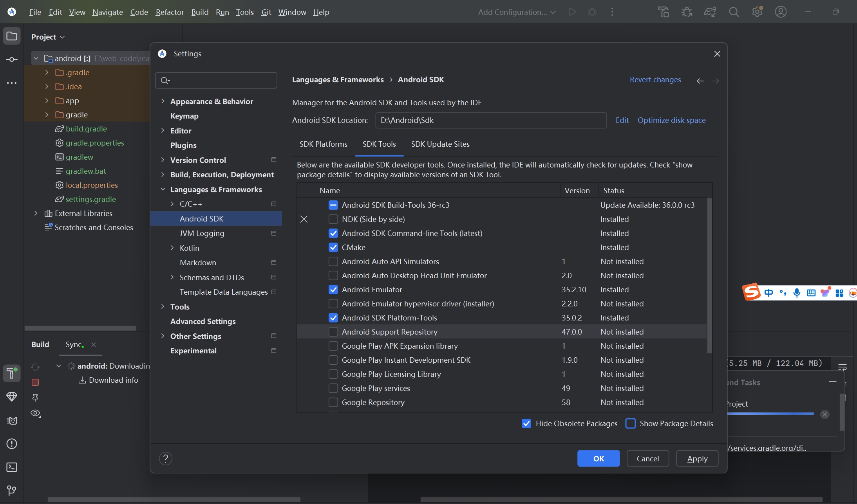Open the Problems exclamation icon
This screenshot has width=857, height=504.
click(x=12, y=444)
